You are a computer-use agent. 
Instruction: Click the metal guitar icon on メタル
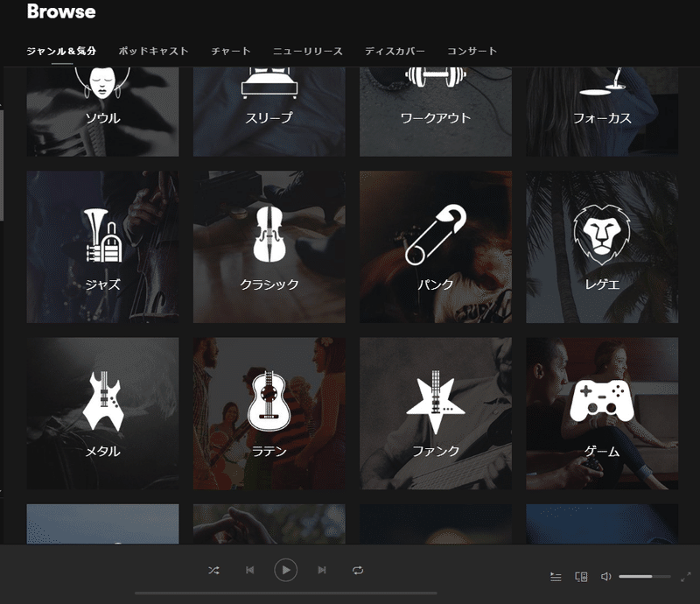tap(102, 401)
